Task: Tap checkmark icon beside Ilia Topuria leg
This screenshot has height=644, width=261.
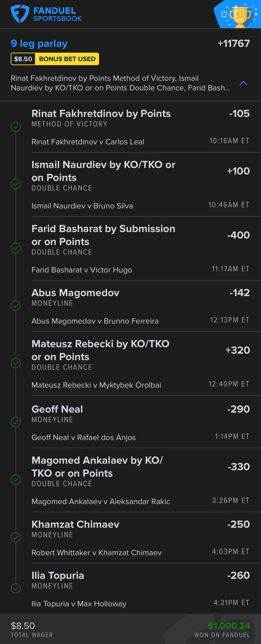Action: [16, 588]
